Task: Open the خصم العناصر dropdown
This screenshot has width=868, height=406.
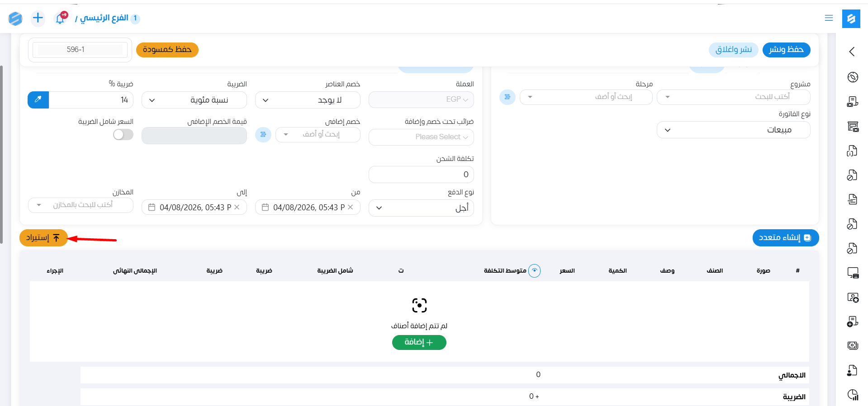Action: pos(308,100)
